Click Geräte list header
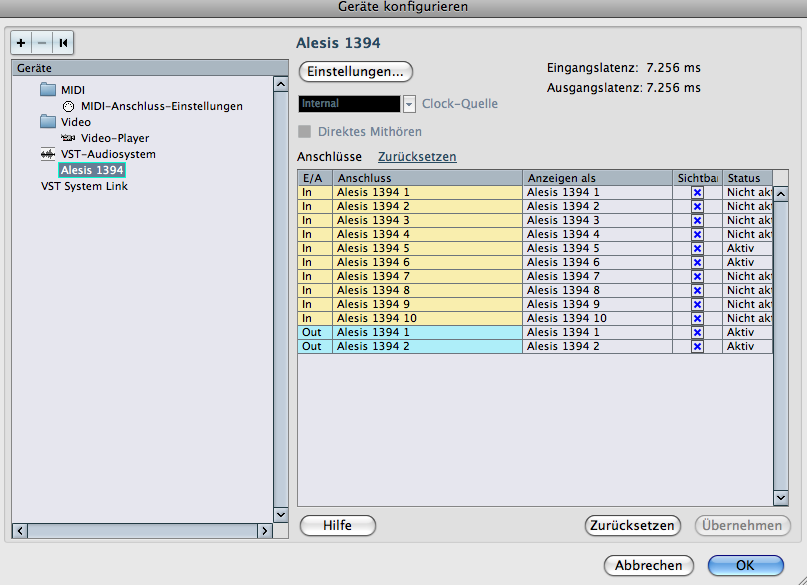The image size is (807, 585). pyautogui.click(x=149, y=68)
